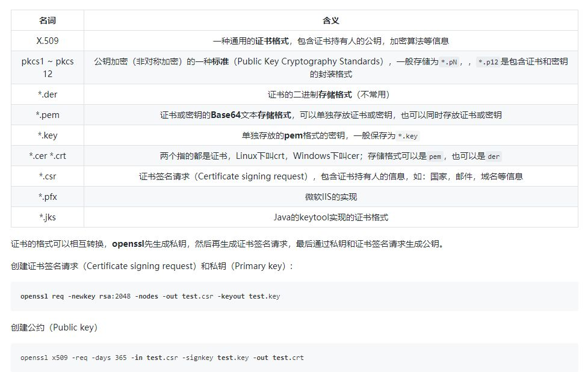Click the inline pem code snippet
Image resolution: width=588 pixels, height=372 pixels.
pos(435,157)
